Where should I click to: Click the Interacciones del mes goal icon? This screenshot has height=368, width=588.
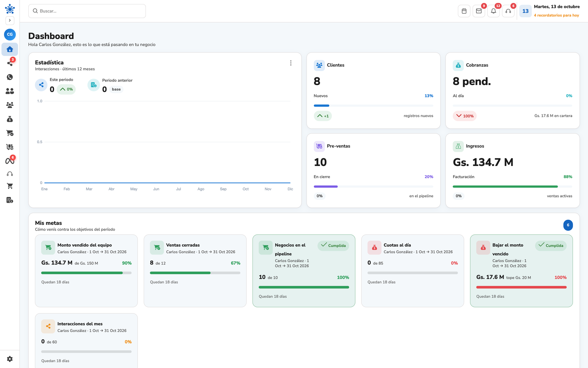click(48, 326)
